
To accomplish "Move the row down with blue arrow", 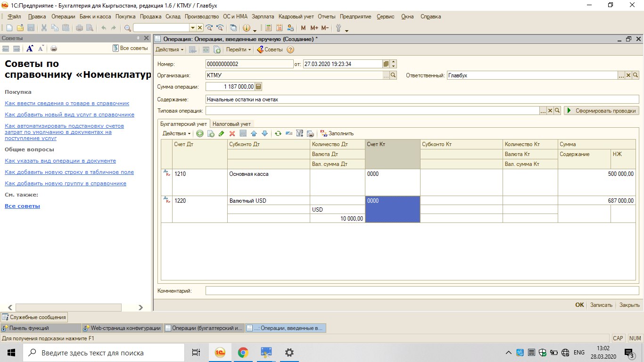I will [264, 133].
